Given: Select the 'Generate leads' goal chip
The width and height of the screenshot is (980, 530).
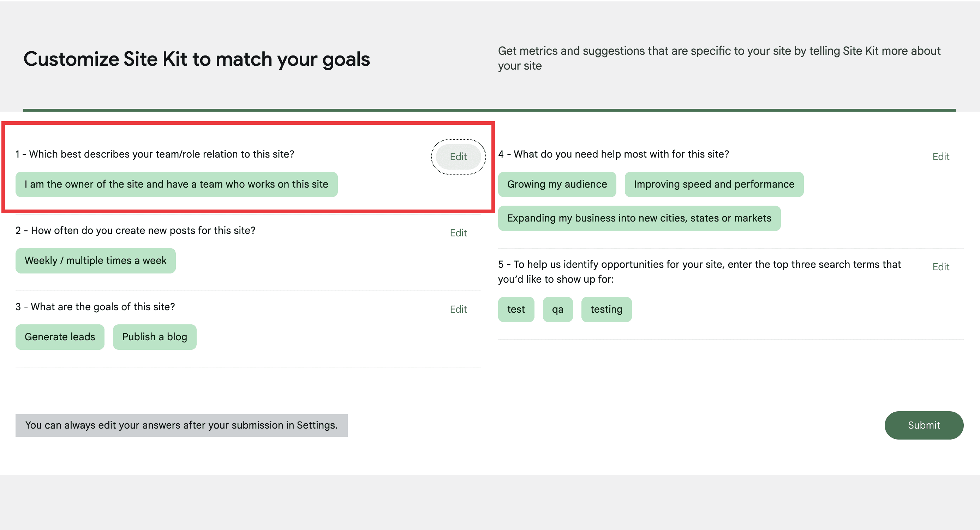Looking at the screenshot, I should [x=60, y=337].
